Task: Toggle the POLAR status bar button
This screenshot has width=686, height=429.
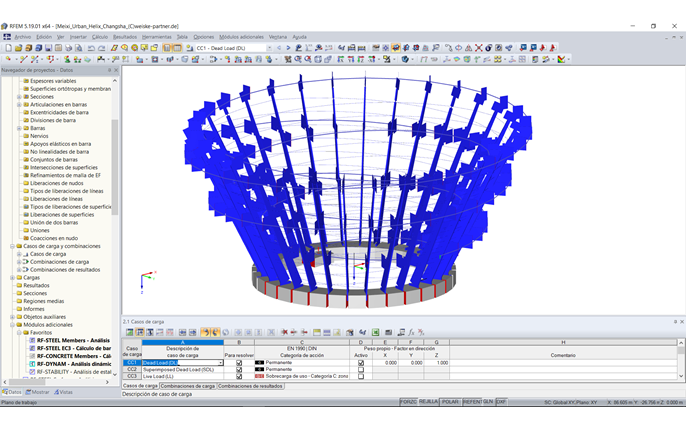Action: [x=450, y=401]
